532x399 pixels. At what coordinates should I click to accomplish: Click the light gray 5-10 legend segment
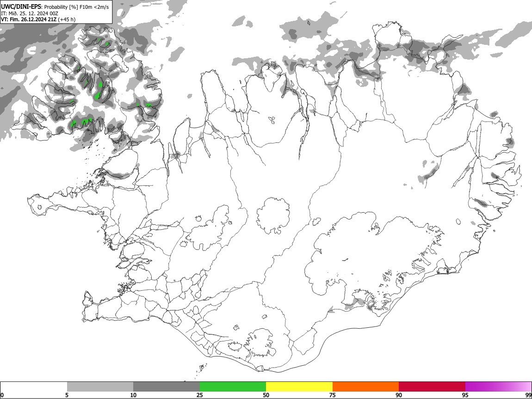point(100,387)
